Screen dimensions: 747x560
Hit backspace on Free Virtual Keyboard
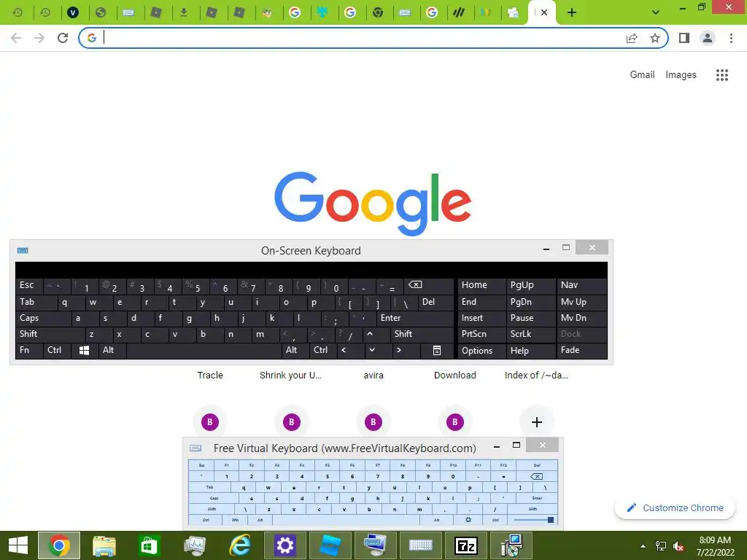[536, 476]
